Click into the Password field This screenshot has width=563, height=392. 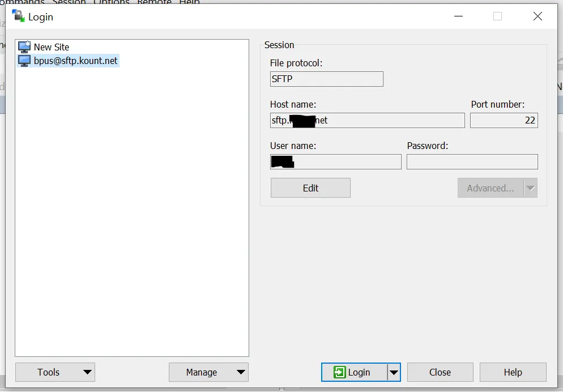[472, 161]
